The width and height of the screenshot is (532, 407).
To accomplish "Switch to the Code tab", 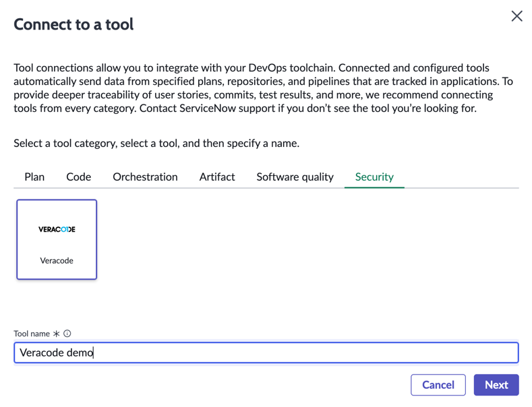I will 79,177.
